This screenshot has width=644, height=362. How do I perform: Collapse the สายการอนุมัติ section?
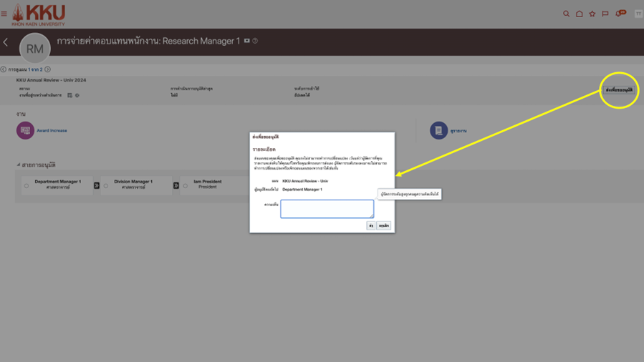pos(19,165)
